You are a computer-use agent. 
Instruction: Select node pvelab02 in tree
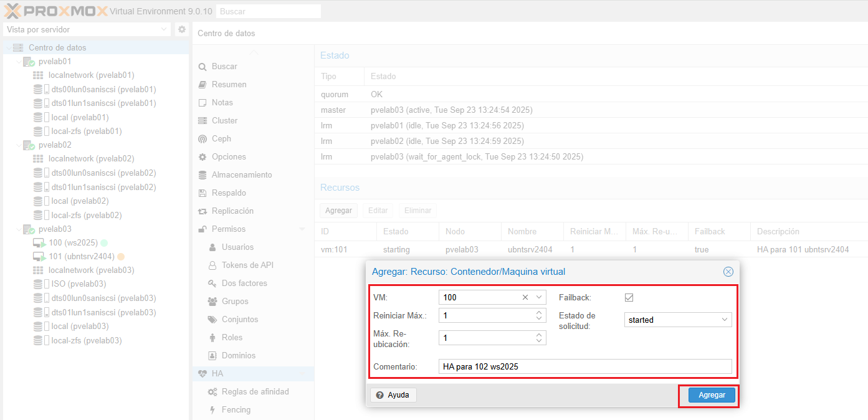coord(55,145)
